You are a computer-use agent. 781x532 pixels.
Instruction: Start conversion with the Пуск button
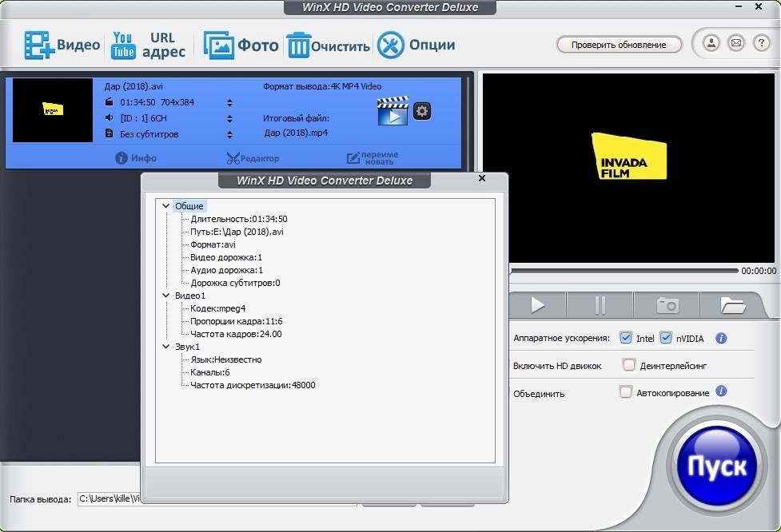pyautogui.click(x=717, y=466)
